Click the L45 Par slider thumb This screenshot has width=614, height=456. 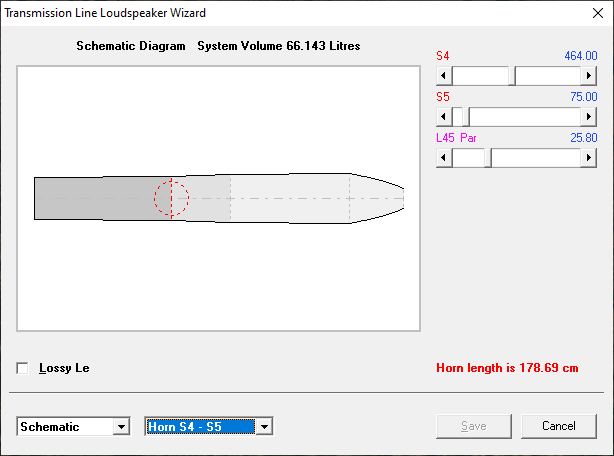coord(488,158)
